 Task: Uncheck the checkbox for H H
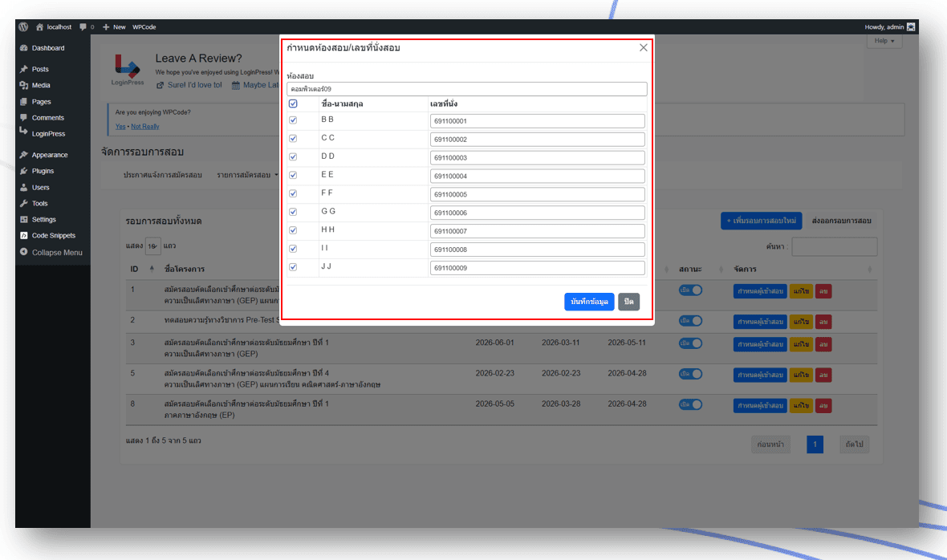(293, 230)
